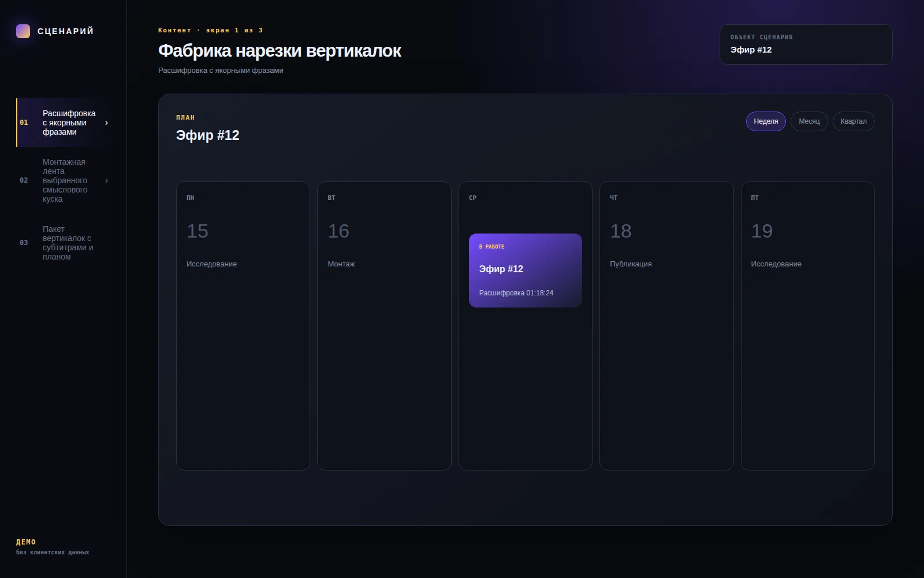Click the gradient Сценарий logo icon
This screenshot has width=924, height=578.
tap(23, 31)
